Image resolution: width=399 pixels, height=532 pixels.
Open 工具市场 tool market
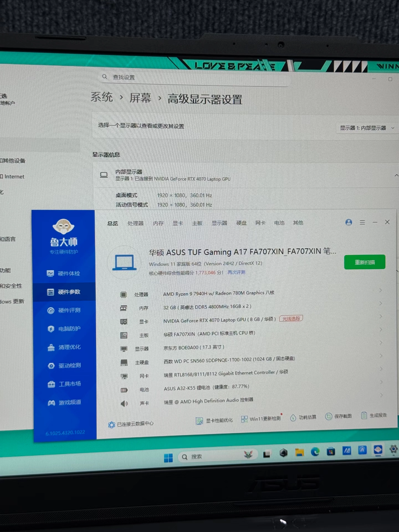point(65,384)
